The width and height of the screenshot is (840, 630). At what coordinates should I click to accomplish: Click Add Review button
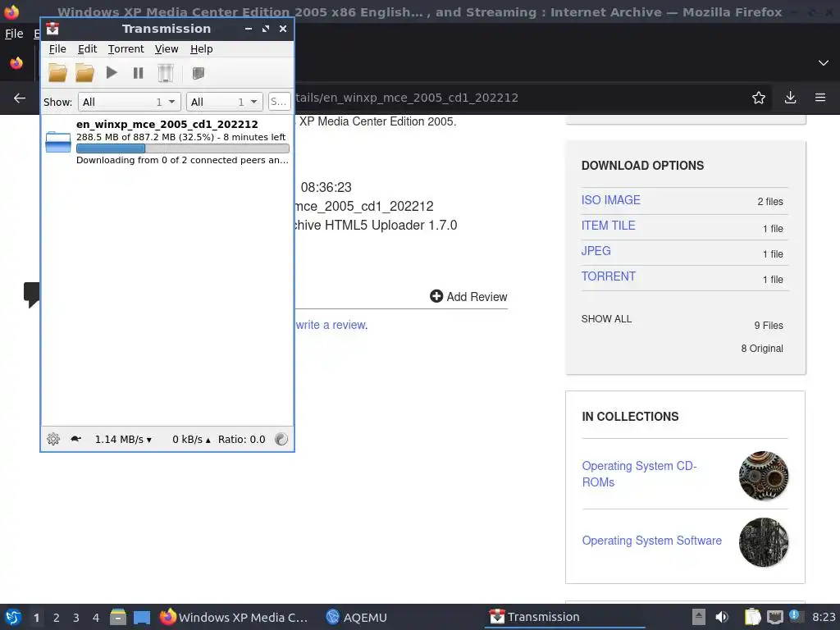468,296
